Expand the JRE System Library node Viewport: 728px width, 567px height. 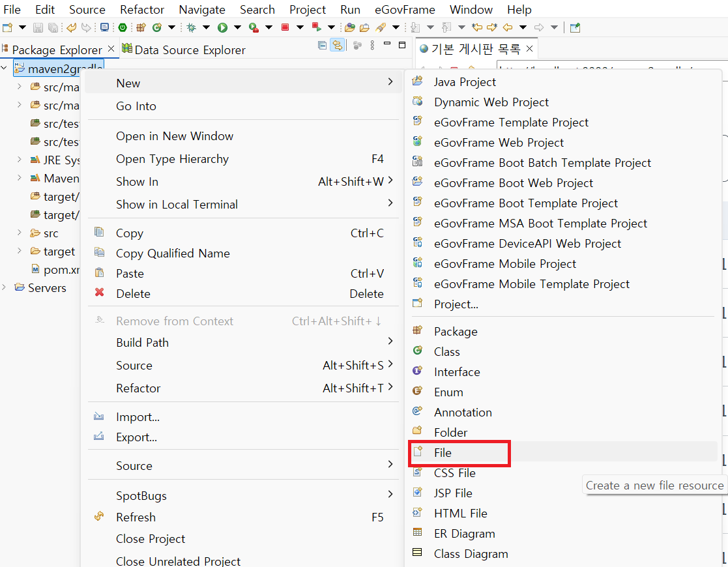click(x=20, y=160)
